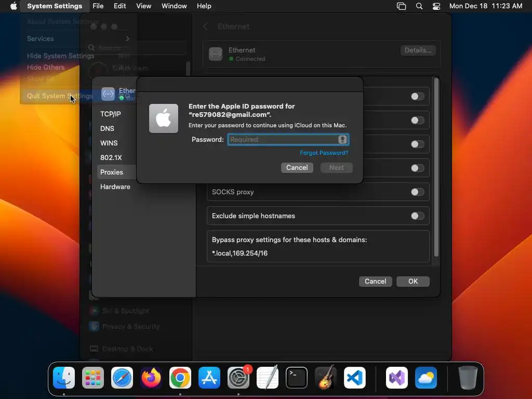Screen dimensions: 532x399
Task: Select the Hardware tab
Action: [115, 187]
